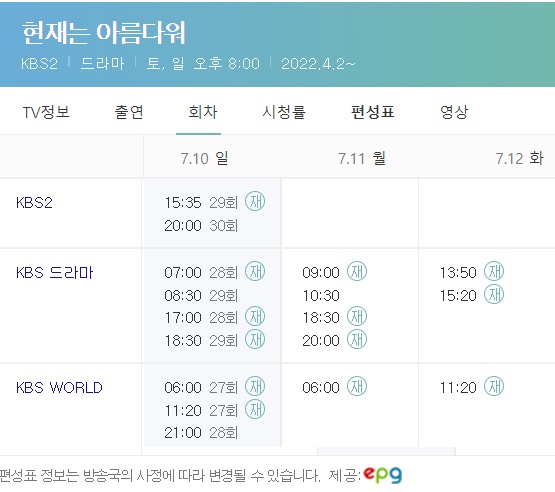Click the 편성표 정보 disclaimer text

click(x=160, y=475)
